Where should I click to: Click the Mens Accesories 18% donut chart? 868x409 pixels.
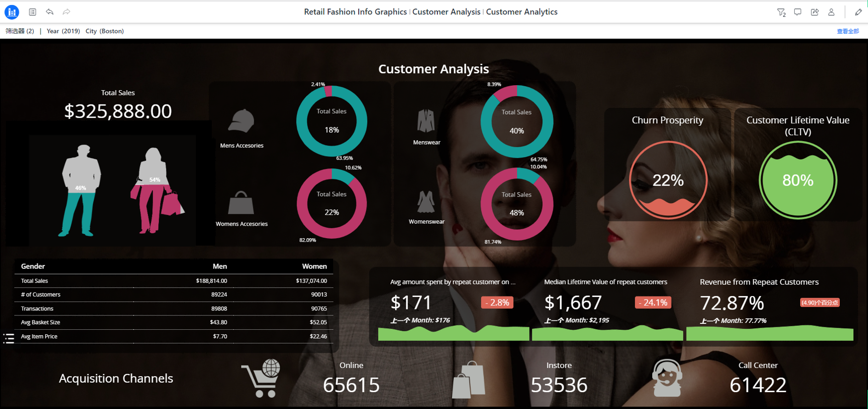coord(332,121)
